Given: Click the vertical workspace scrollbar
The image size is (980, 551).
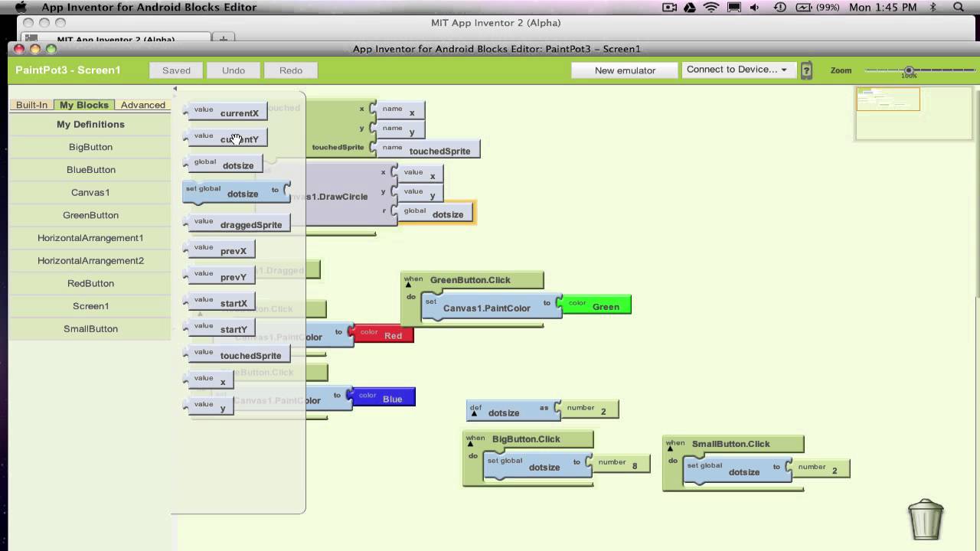Looking at the screenshot, I should pos(977,191).
